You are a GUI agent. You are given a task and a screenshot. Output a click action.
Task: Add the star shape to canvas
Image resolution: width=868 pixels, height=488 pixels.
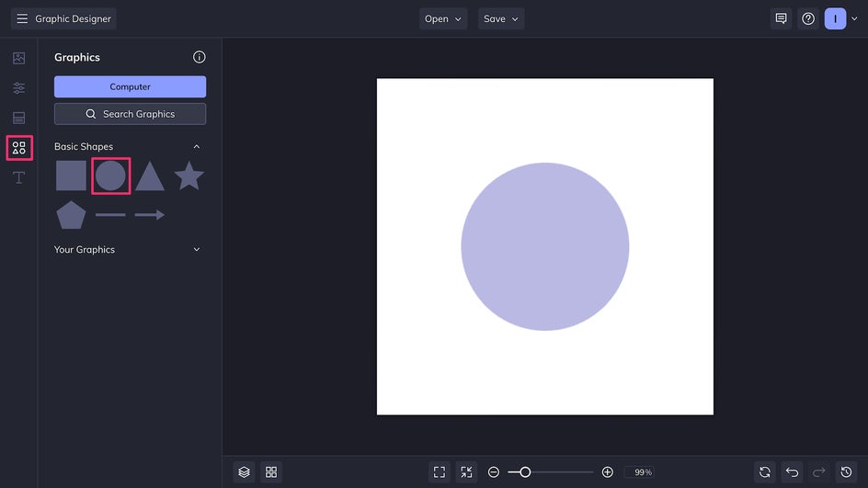coord(188,176)
